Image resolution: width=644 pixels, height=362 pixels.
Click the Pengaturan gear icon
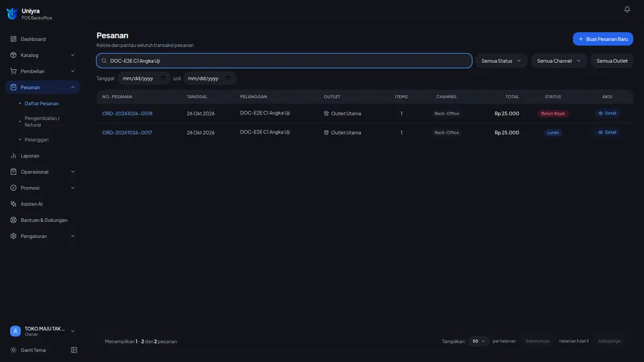tap(13, 236)
